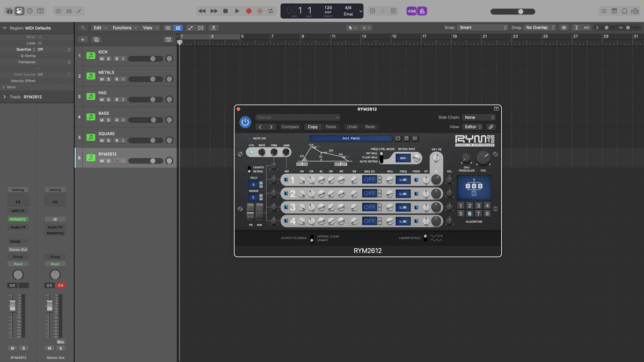The image size is (644, 362).
Task: Open the Side Chain dropdown in plugin header
Action: 478,117
